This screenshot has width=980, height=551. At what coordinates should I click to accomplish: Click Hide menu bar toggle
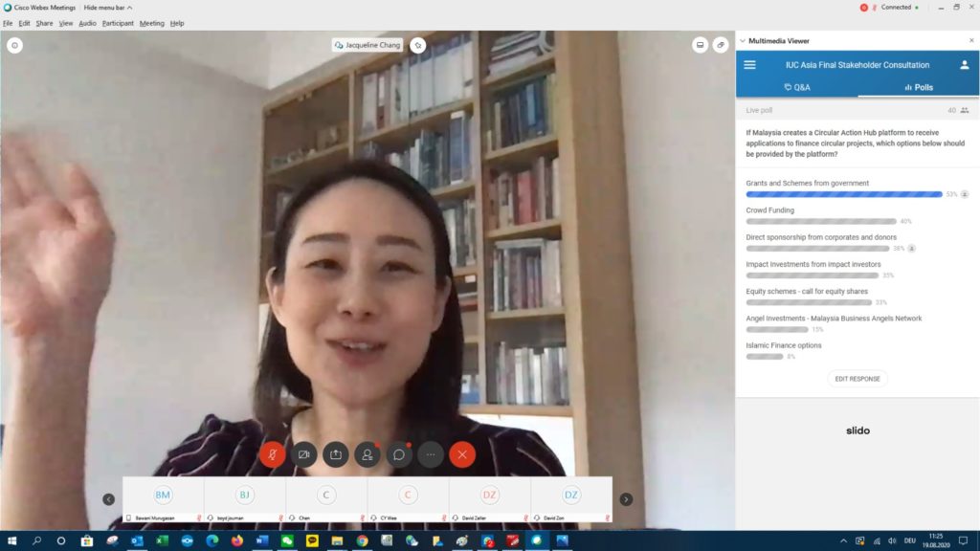(108, 8)
